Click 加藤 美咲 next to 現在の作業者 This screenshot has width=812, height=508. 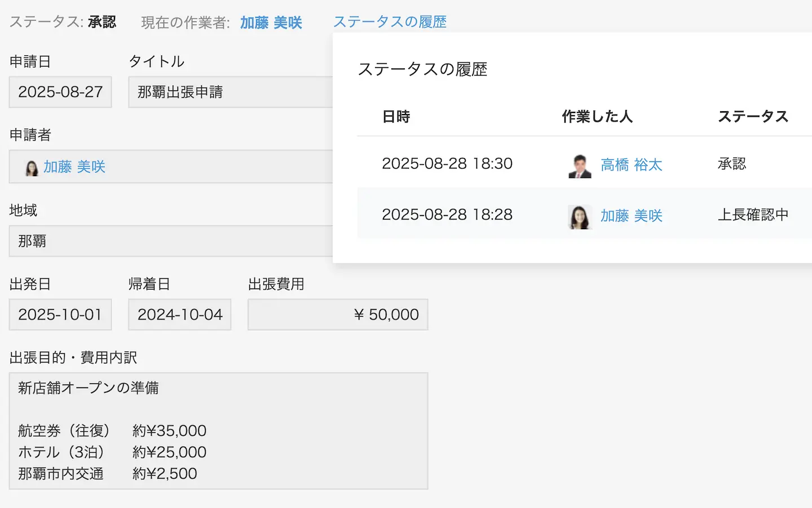[x=271, y=23]
